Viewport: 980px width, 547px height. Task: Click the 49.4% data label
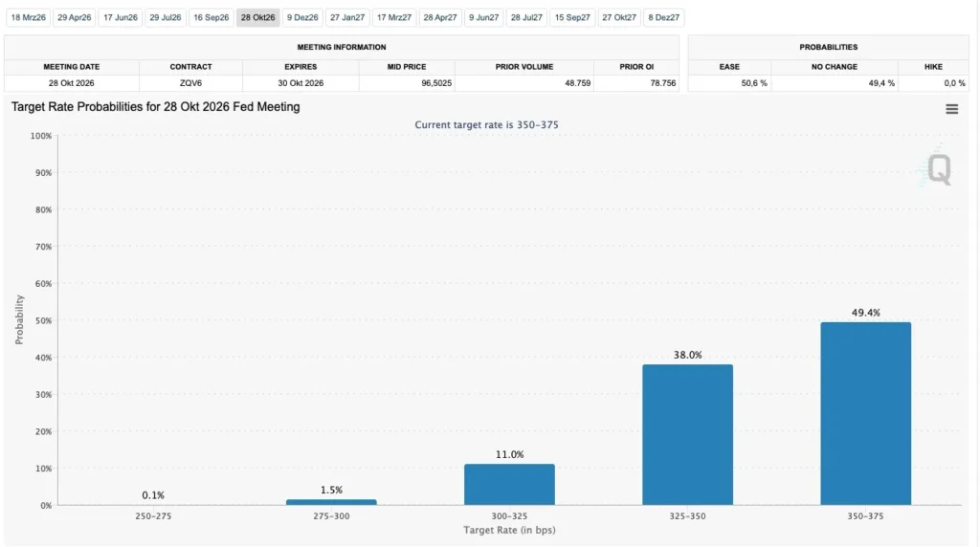tap(865, 313)
